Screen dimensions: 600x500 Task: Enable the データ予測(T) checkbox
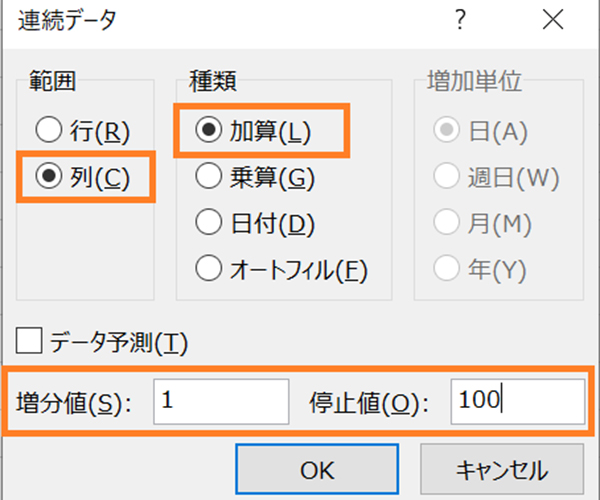coord(30,343)
